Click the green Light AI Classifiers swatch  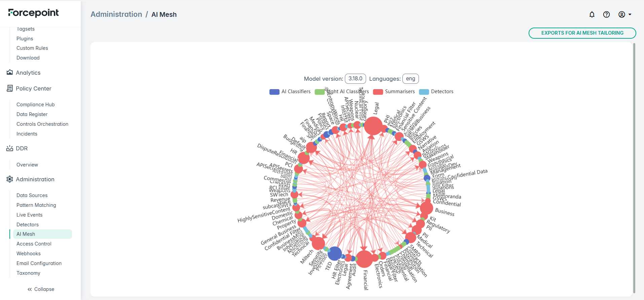pyautogui.click(x=319, y=92)
